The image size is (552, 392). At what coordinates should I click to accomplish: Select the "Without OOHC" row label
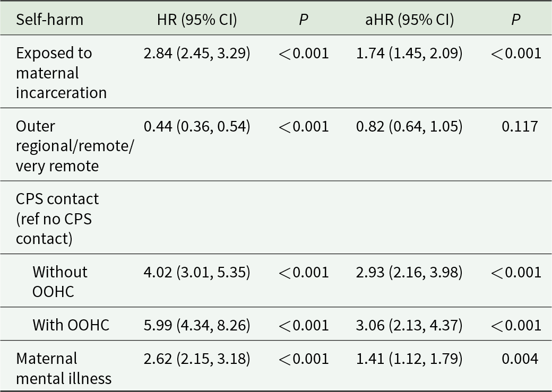pyautogui.click(x=60, y=281)
